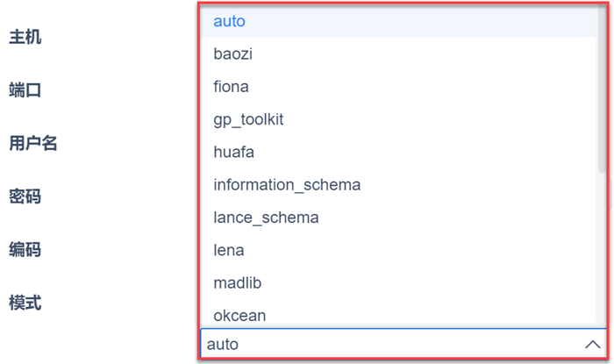614x364 pixels.
Task: Pick okcean at the bottom of the list
Action: point(239,315)
